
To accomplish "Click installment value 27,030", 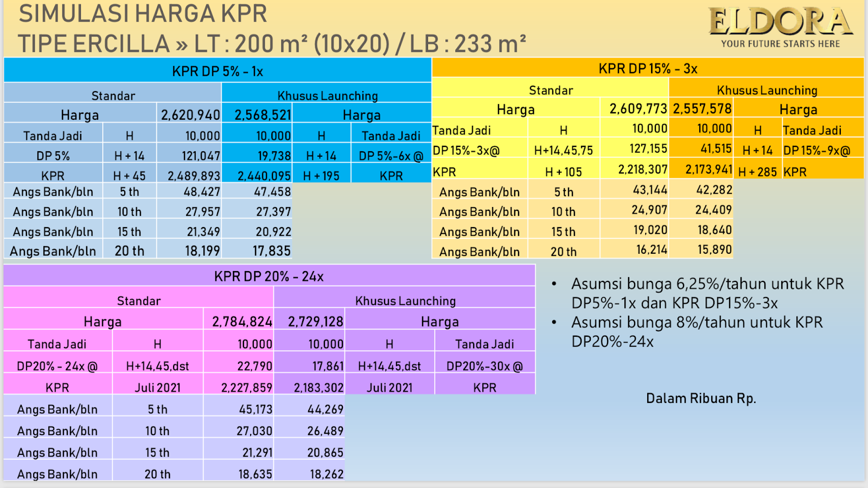I will 254,432.
